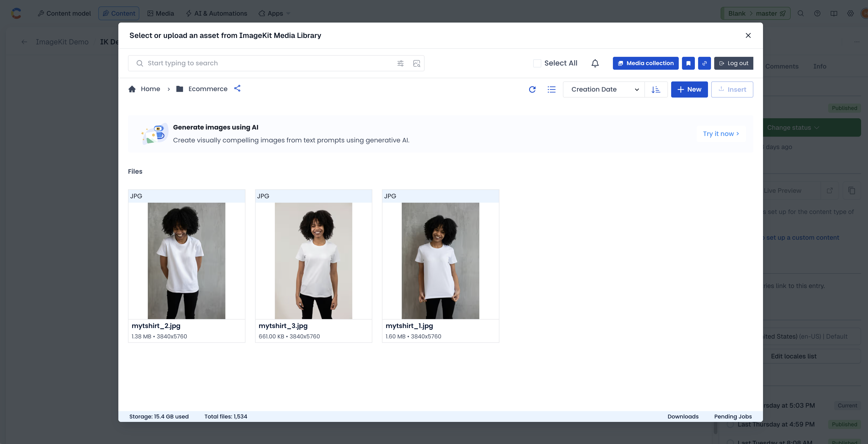Select the Last Thursday 4:59 PM version radio
This screenshot has width=868, height=444.
coord(730,424)
